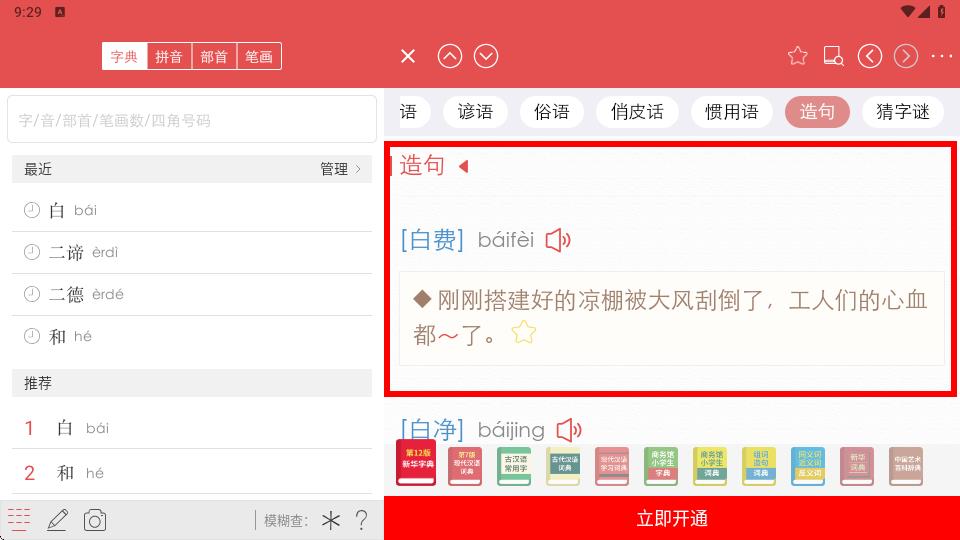Open 中国艺术百科辞典 book
Viewport: 960px width, 540px height.
906,467
